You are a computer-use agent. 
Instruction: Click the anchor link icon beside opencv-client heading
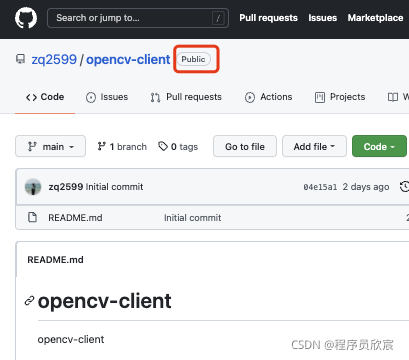pos(29,301)
